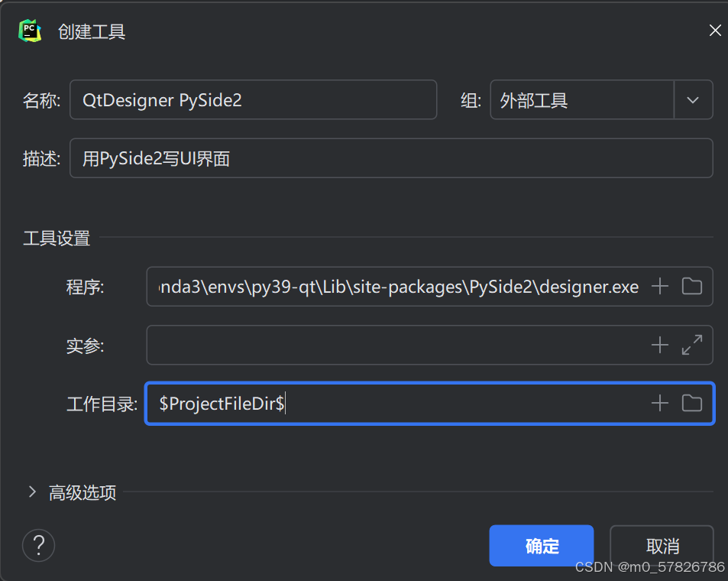Click the 创建工具 dialog title
Image resolution: width=728 pixels, height=581 pixels.
click(x=92, y=31)
